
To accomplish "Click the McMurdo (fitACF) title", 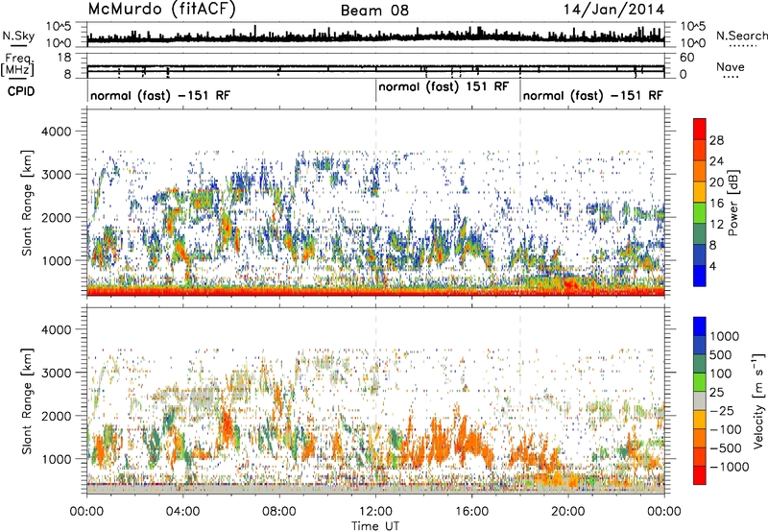I will coord(161,10).
